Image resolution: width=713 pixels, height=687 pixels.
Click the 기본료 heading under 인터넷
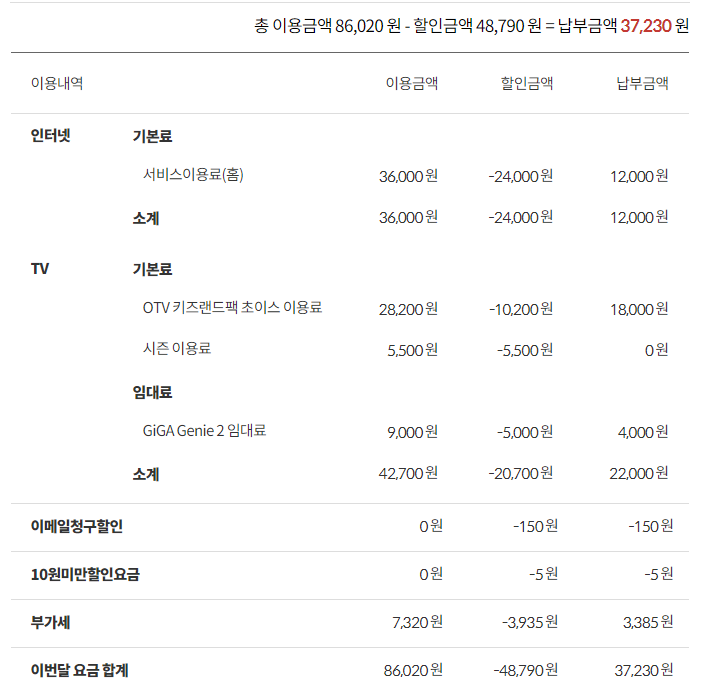(152, 136)
